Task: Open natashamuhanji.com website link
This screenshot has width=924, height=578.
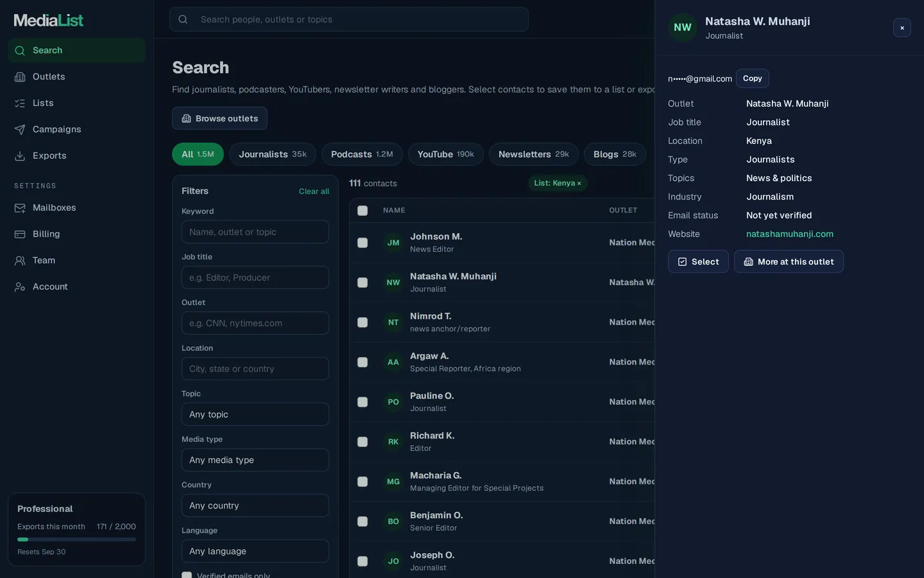Action: [790, 234]
